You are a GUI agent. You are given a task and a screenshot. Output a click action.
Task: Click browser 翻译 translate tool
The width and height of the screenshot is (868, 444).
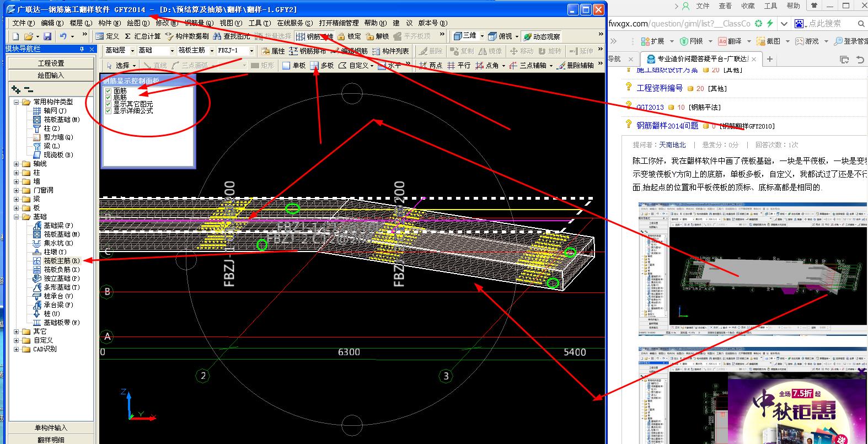click(730, 41)
